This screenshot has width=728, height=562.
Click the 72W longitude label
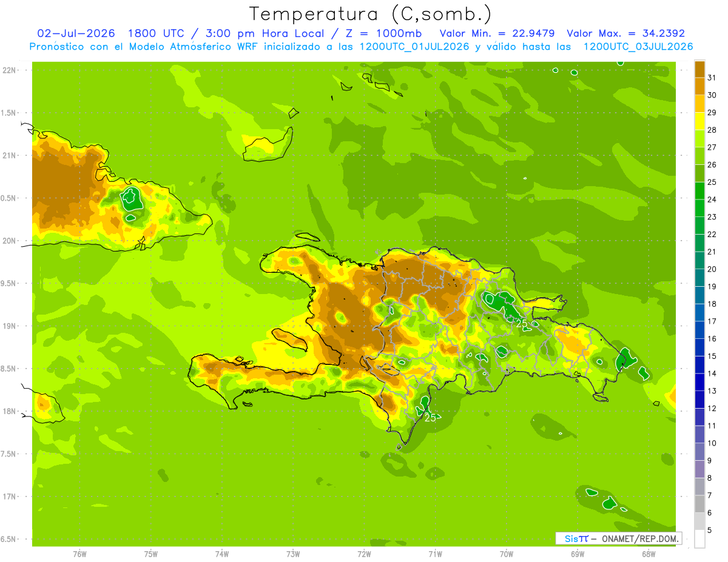pos(364,554)
